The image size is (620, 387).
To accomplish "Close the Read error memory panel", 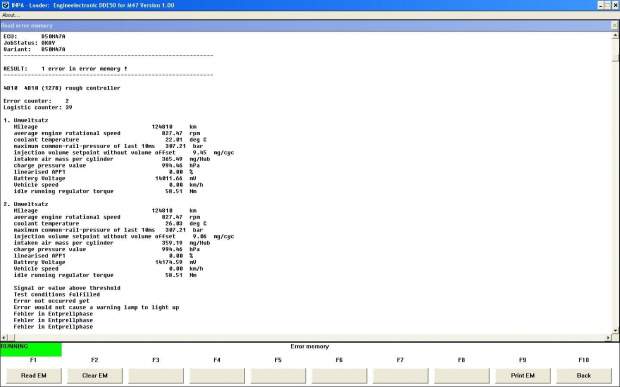I will tap(614, 26).
